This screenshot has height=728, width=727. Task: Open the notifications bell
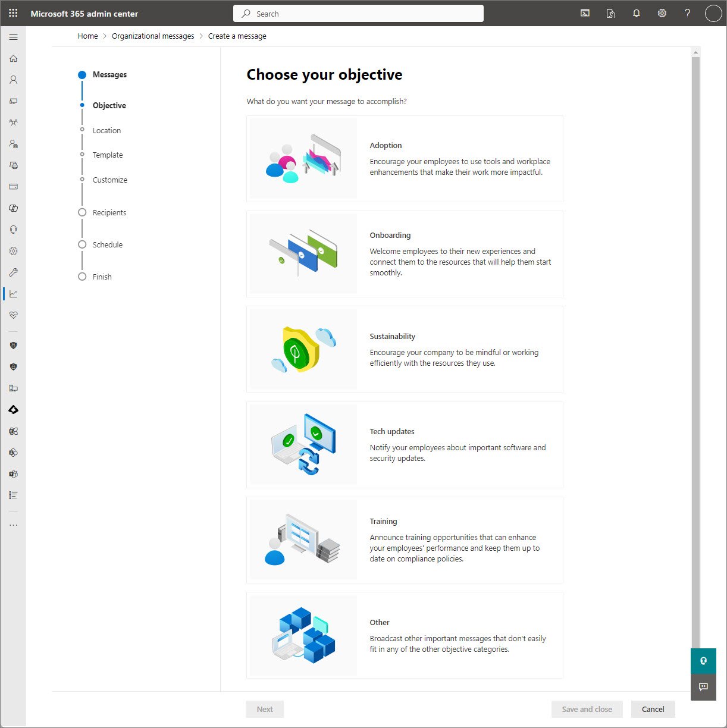click(636, 13)
